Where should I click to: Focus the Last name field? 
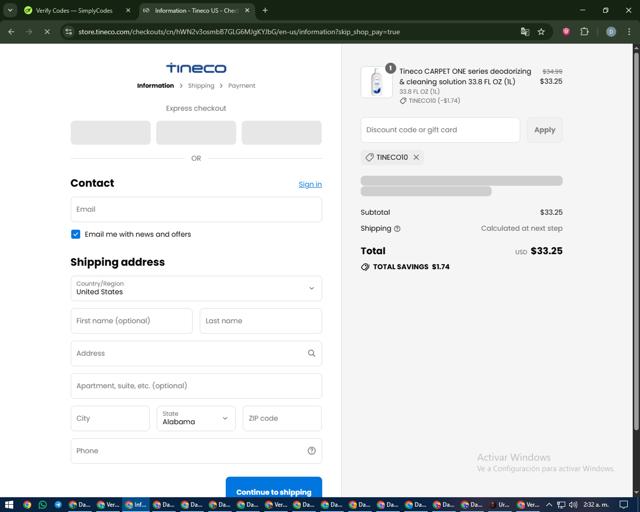[x=261, y=321]
